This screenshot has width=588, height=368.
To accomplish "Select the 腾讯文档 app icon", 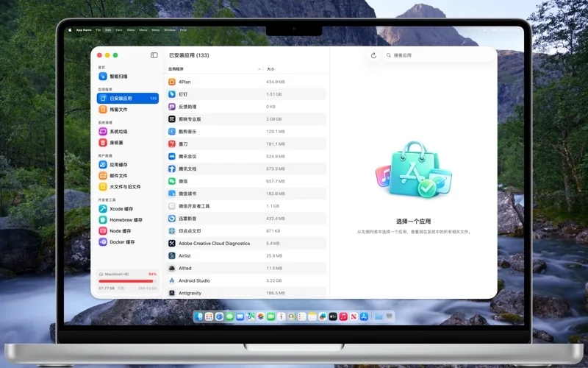I will click(172, 169).
